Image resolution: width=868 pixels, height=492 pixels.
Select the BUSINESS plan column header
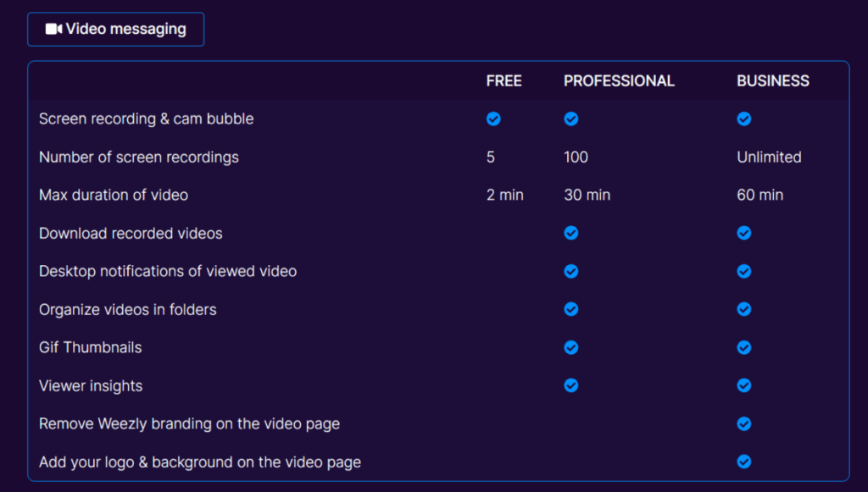point(772,81)
